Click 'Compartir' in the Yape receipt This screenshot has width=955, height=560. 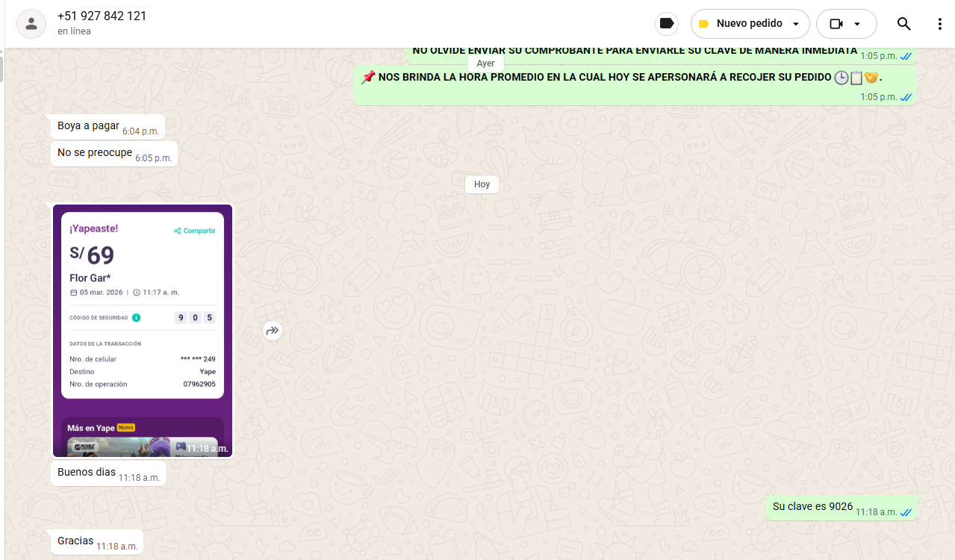tap(195, 231)
